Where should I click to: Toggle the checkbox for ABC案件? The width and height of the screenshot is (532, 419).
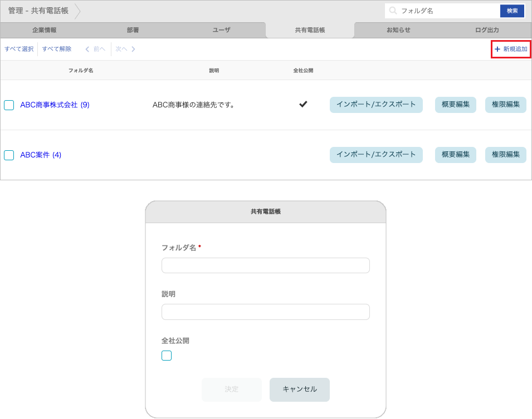pos(8,155)
